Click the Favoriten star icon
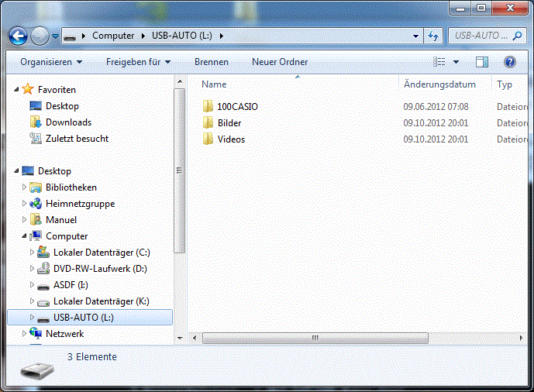The width and height of the screenshot is (534, 392). point(28,89)
